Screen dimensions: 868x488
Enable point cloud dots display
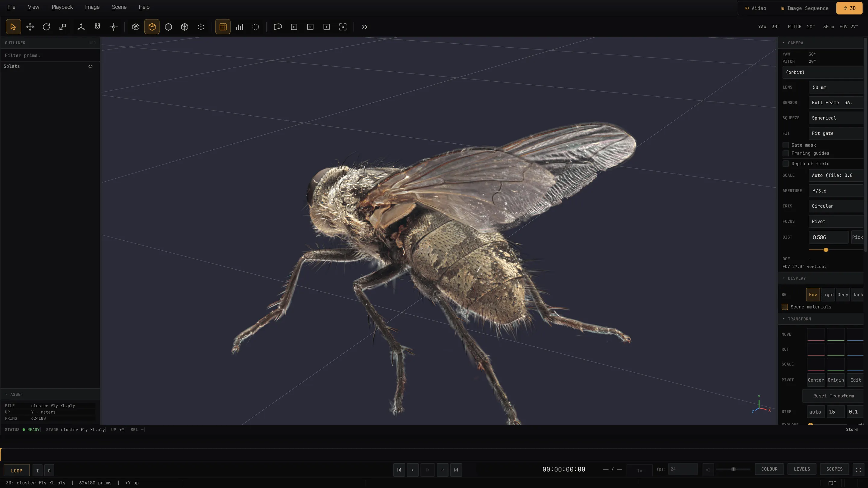pyautogui.click(x=201, y=27)
